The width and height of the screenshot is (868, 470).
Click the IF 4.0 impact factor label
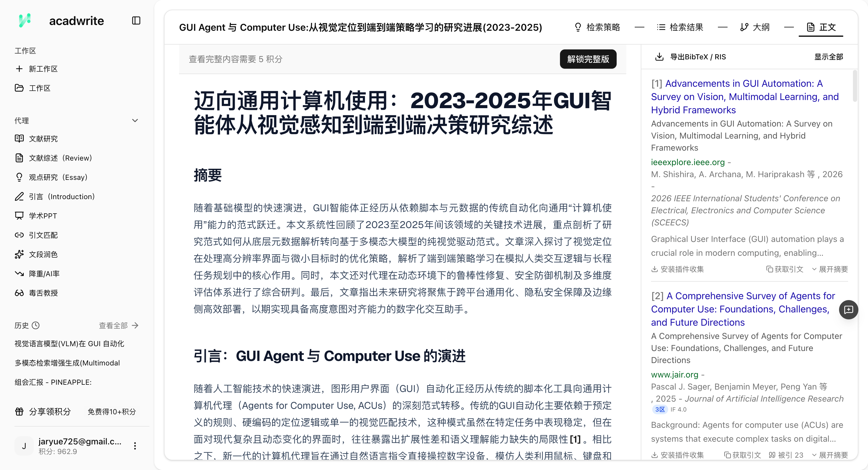coord(678,409)
